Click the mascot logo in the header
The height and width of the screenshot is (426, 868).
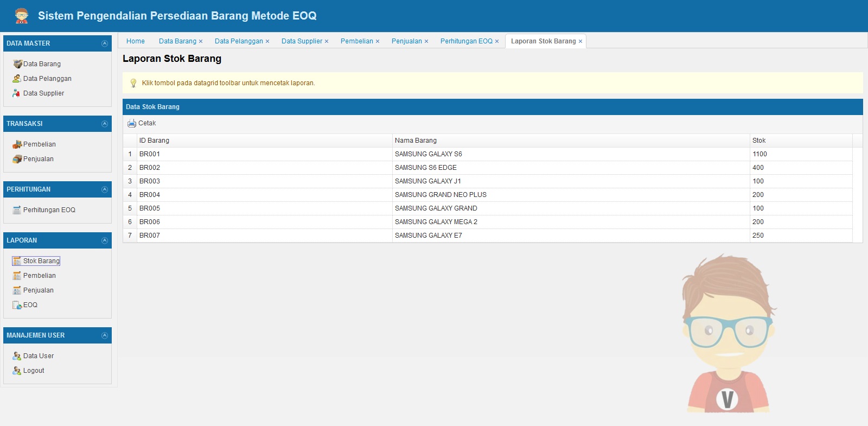tap(22, 16)
